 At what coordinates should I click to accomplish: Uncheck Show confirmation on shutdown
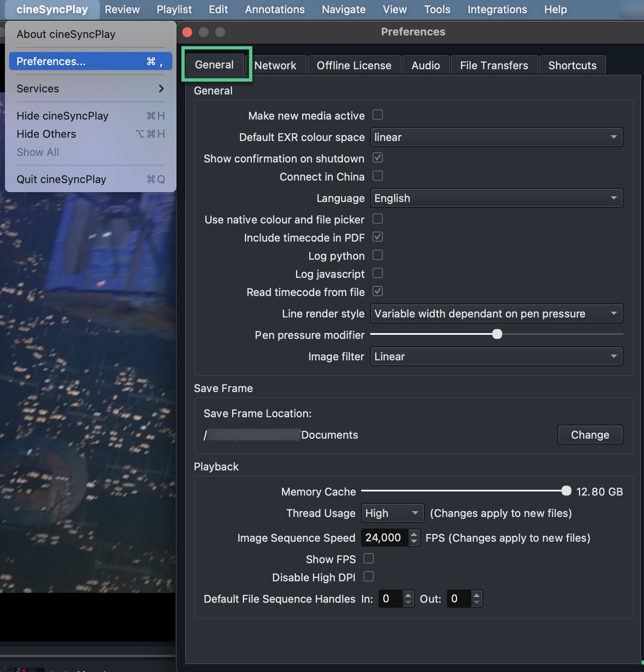[378, 157]
